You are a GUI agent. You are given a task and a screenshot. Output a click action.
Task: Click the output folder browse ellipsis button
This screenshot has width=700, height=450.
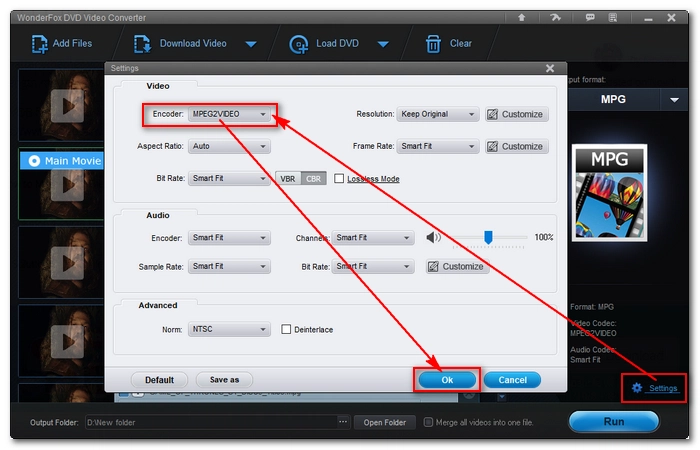tap(342, 422)
